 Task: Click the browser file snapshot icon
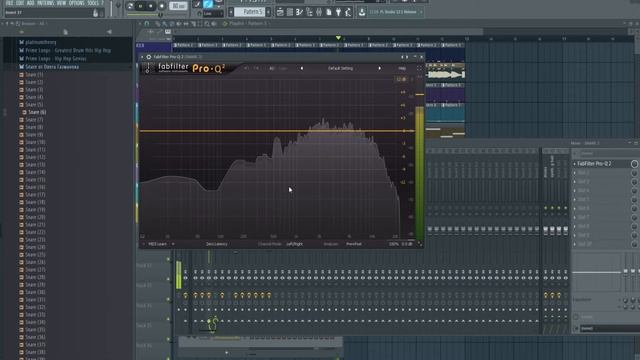tap(65, 32)
